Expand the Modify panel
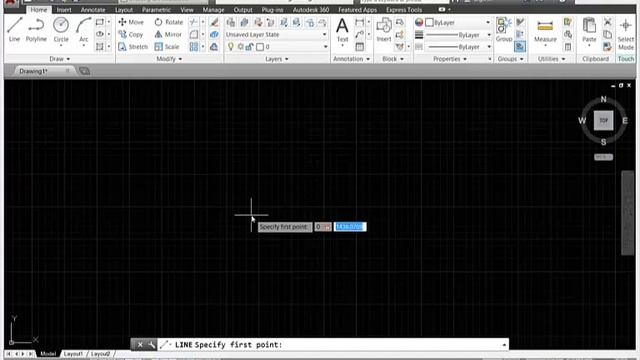640x360 pixels. (169, 59)
